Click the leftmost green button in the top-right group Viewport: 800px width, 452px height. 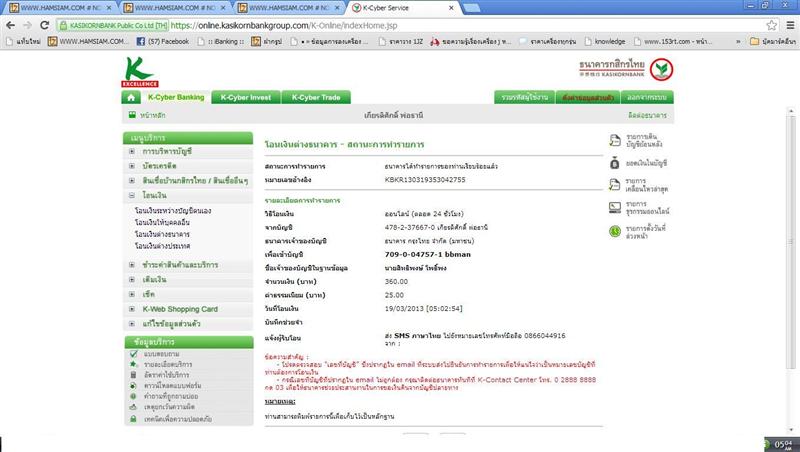(524, 97)
